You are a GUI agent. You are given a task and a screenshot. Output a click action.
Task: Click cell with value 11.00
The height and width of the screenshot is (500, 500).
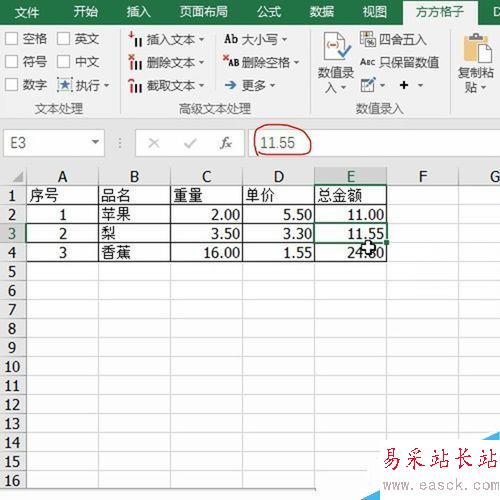(350, 214)
